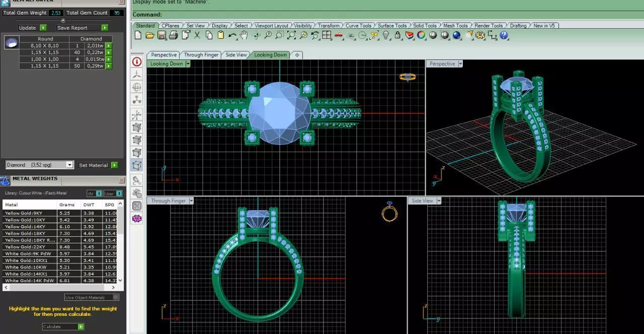Click the red car icon in the toolbar
Viewport: 644px width, 334px height.
pos(339,35)
